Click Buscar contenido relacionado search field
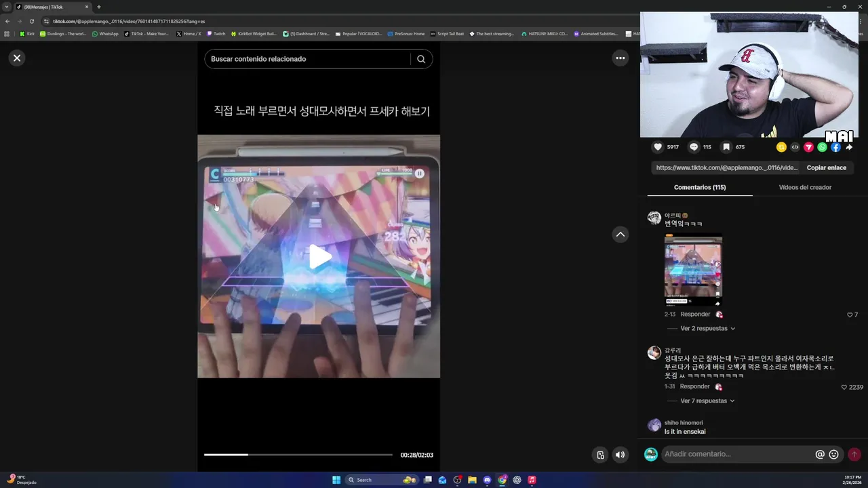Image resolution: width=868 pixels, height=488 pixels. coord(309,59)
